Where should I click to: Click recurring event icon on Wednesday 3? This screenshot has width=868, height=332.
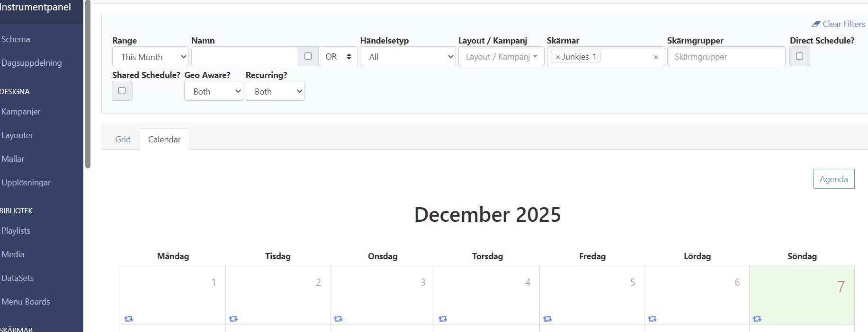point(338,319)
